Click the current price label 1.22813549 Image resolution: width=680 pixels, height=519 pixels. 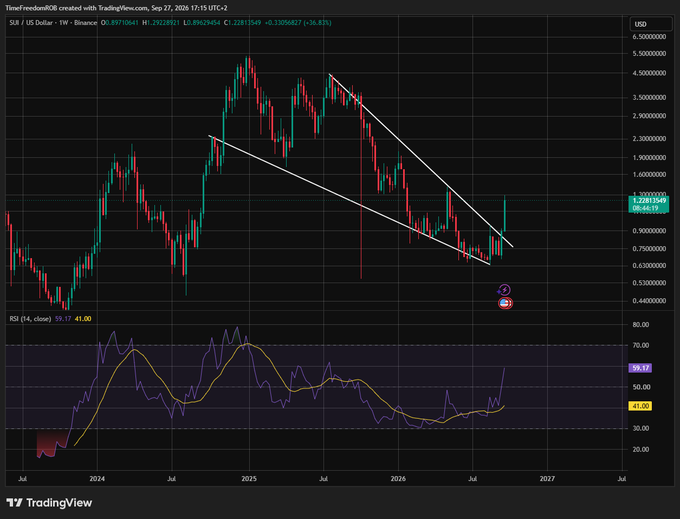649,200
